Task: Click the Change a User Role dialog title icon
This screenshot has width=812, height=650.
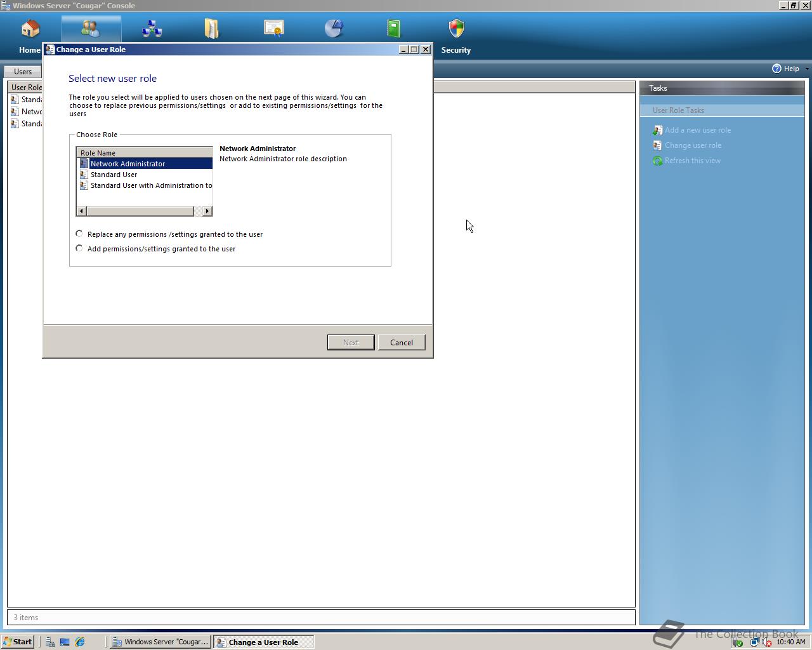Action: (50, 50)
